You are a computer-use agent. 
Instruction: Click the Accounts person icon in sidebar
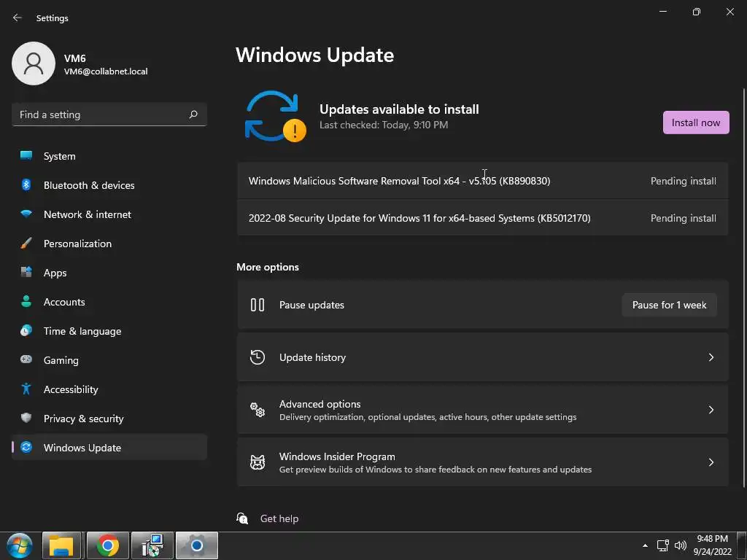(x=26, y=301)
